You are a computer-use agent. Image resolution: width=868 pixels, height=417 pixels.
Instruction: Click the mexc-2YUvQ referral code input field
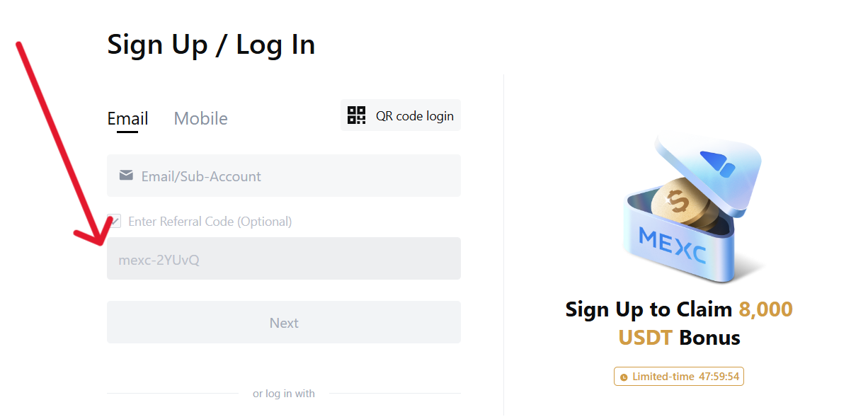[x=283, y=258]
